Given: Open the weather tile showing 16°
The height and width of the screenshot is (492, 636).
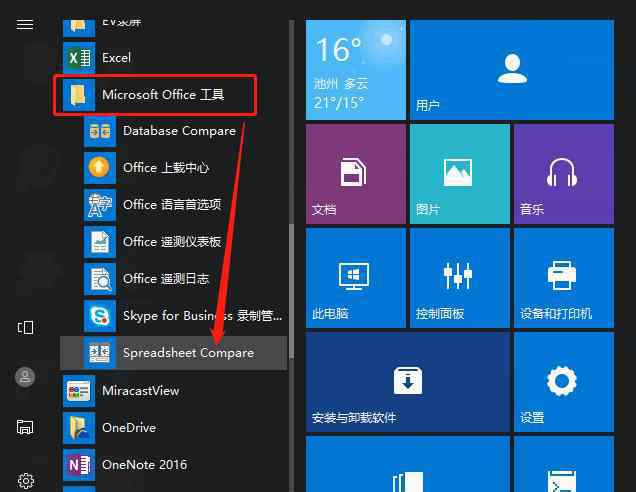Looking at the screenshot, I should click(356, 70).
